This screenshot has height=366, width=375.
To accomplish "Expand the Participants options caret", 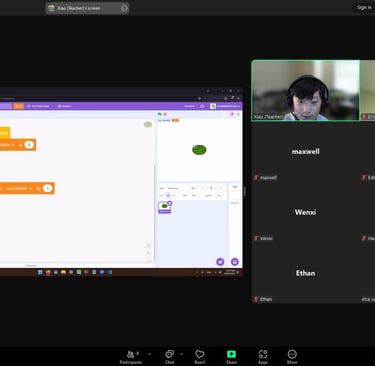I will click(x=149, y=354).
